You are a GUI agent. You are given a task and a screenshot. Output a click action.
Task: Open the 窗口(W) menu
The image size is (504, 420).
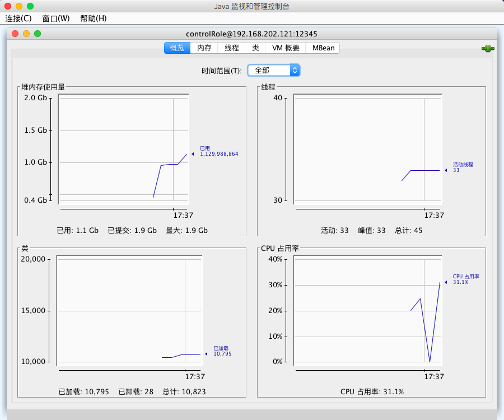[56, 18]
